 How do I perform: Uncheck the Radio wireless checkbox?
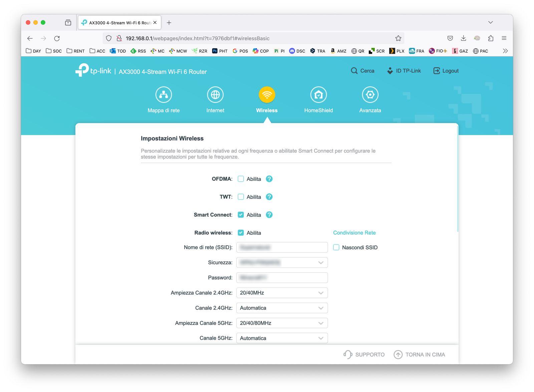click(x=241, y=233)
